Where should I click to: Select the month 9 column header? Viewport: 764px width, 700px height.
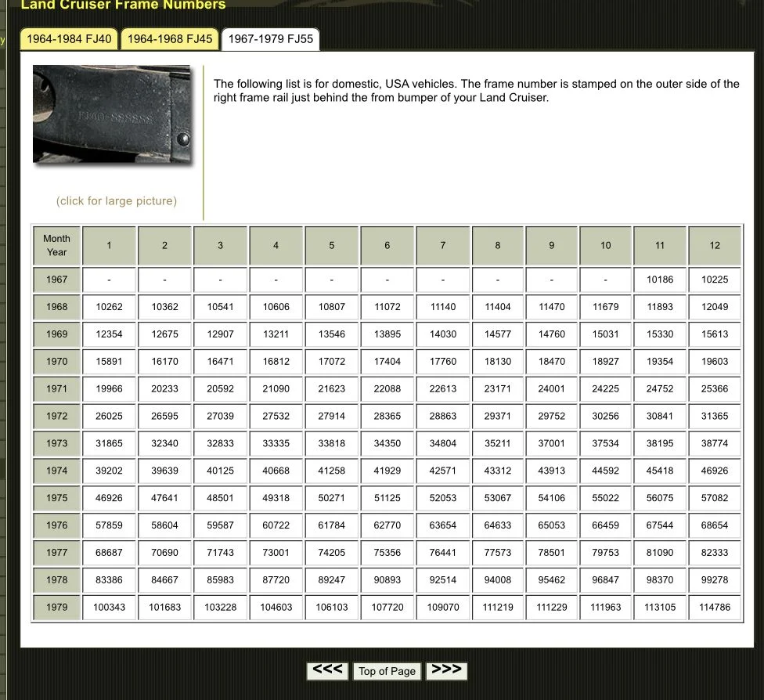coord(552,246)
